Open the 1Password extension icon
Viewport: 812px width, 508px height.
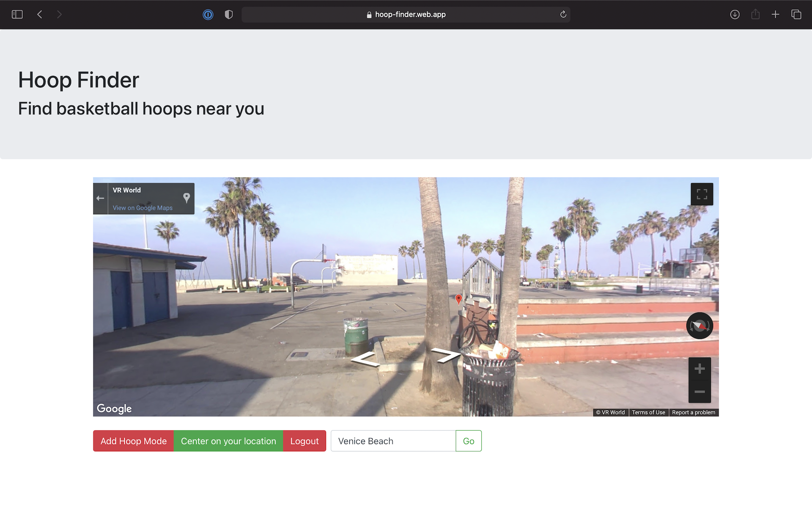click(208, 14)
